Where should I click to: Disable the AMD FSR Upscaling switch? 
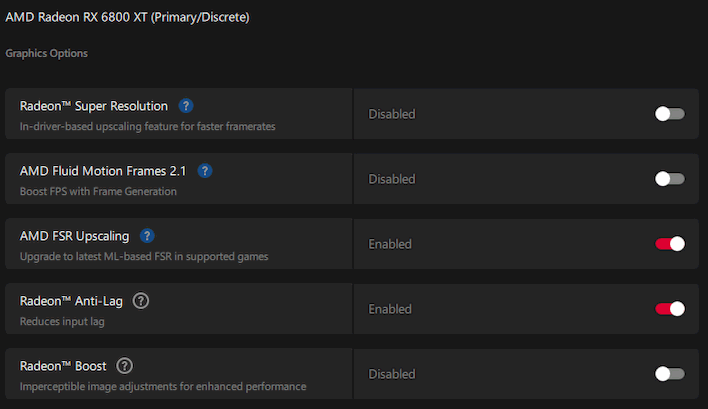tap(670, 244)
